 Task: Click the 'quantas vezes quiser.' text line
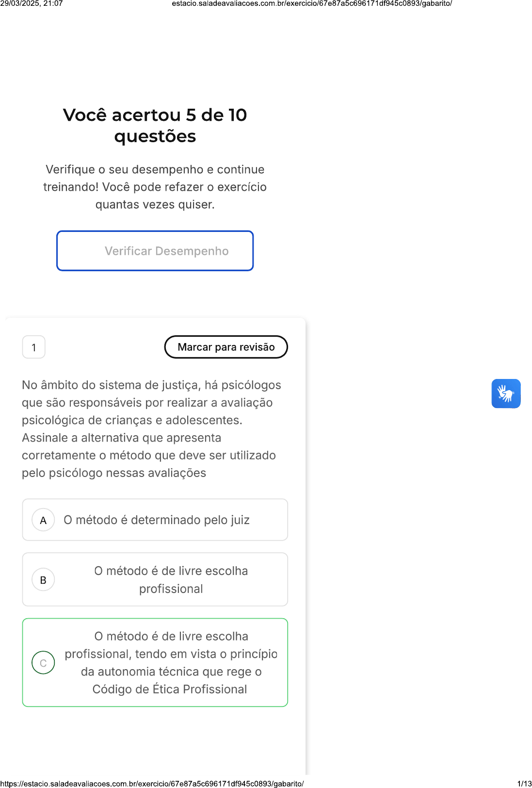pos(155,205)
